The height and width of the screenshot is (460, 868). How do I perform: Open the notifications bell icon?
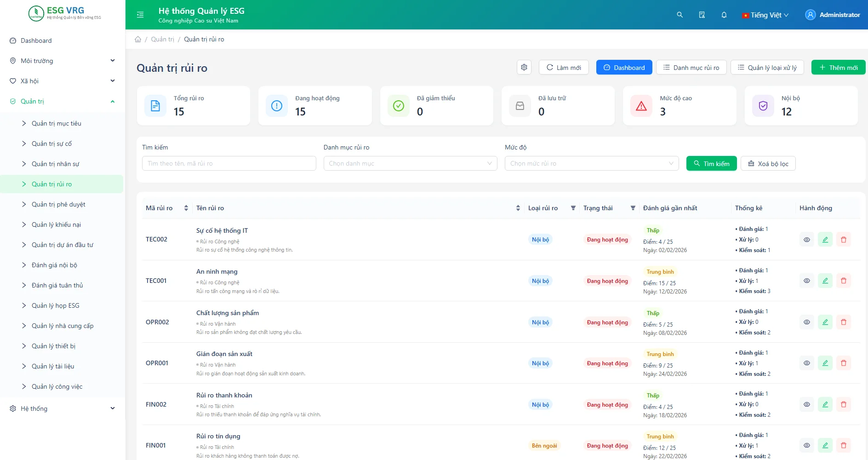tap(724, 15)
